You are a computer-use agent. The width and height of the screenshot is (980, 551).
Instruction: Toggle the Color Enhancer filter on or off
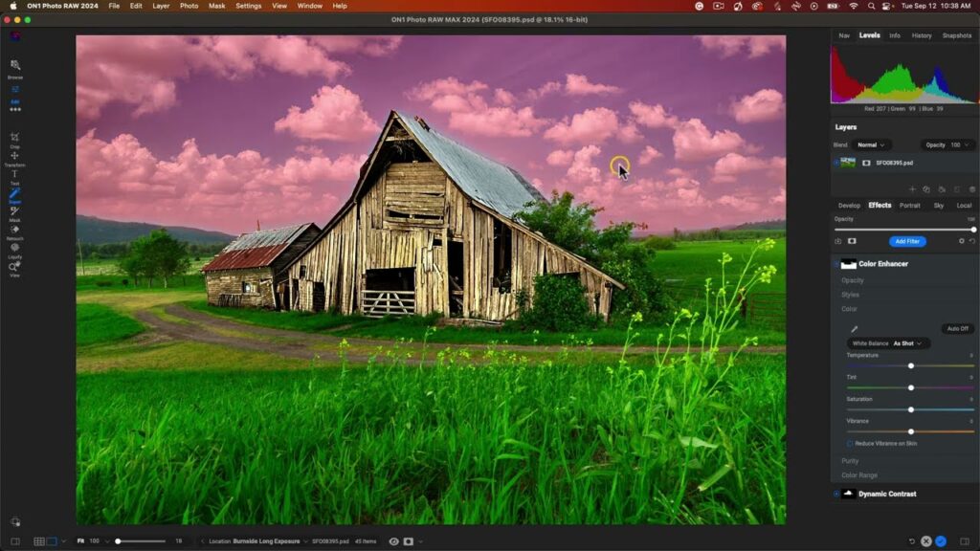[837, 263]
